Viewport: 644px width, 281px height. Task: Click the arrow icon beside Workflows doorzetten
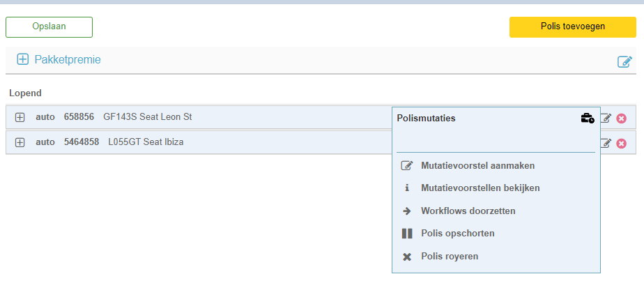(406, 211)
